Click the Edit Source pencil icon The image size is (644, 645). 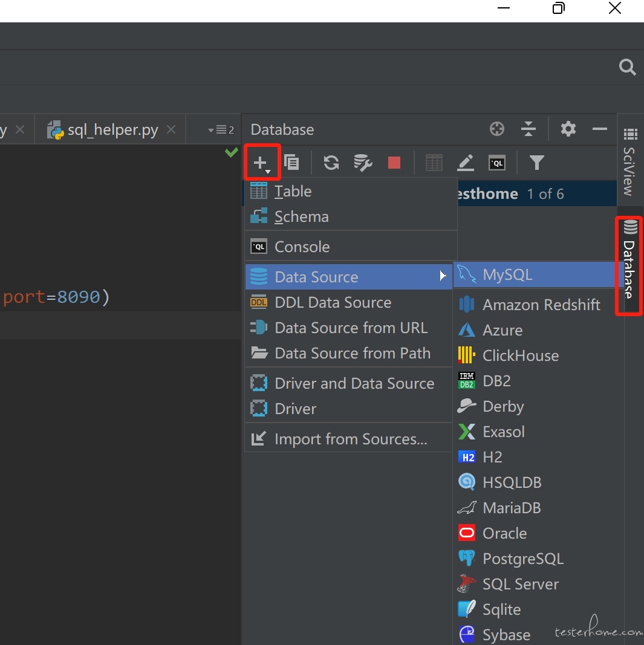pos(466,163)
